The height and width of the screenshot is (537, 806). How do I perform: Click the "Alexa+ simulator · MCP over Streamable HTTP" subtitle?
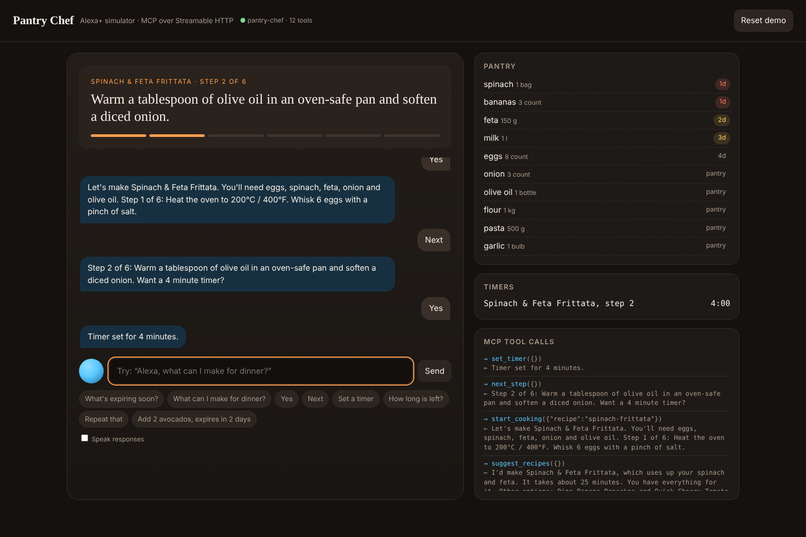pyautogui.click(x=156, y=21)
